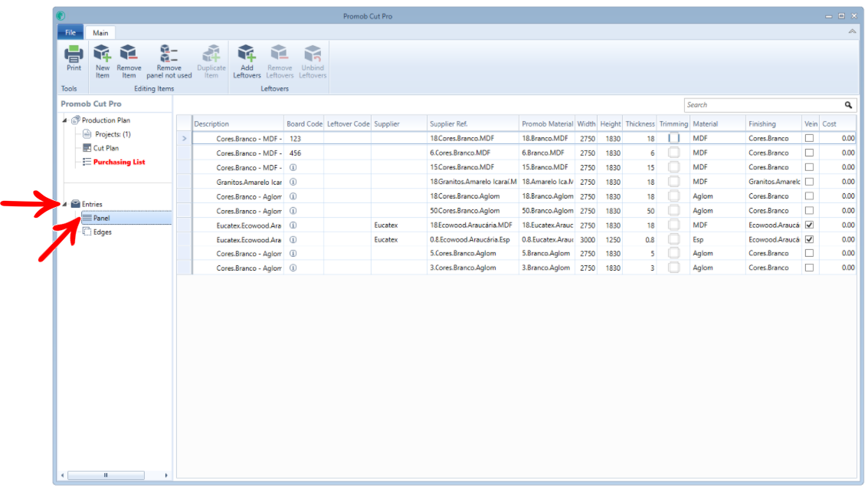Open the File menu tab
This screenshot has height=490, width=868.
tap(70, 33)
